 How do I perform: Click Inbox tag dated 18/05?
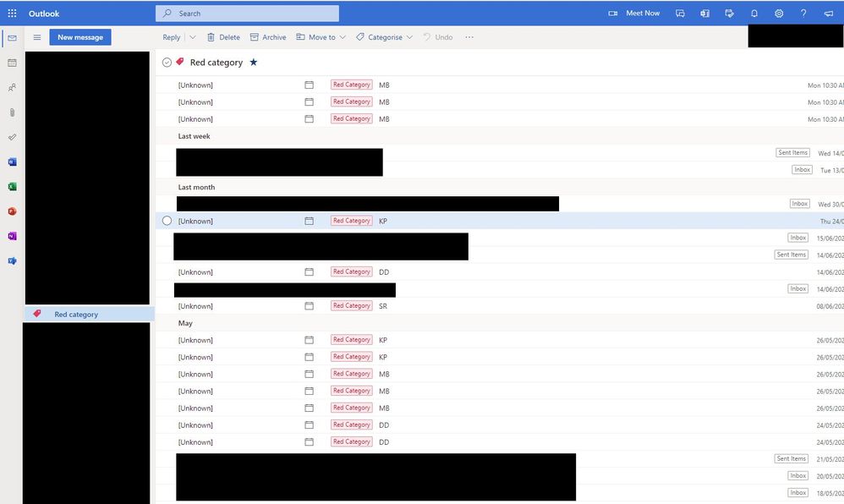797,493
